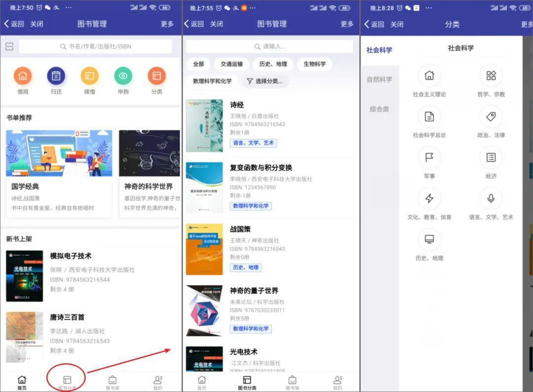Tap the 战国策 book cover thumbnail

pyautogui.click(x=204, y=249)
